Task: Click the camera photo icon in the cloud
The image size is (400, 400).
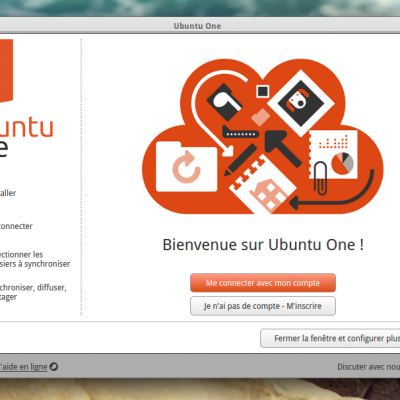Action: [x=301, y=103]
